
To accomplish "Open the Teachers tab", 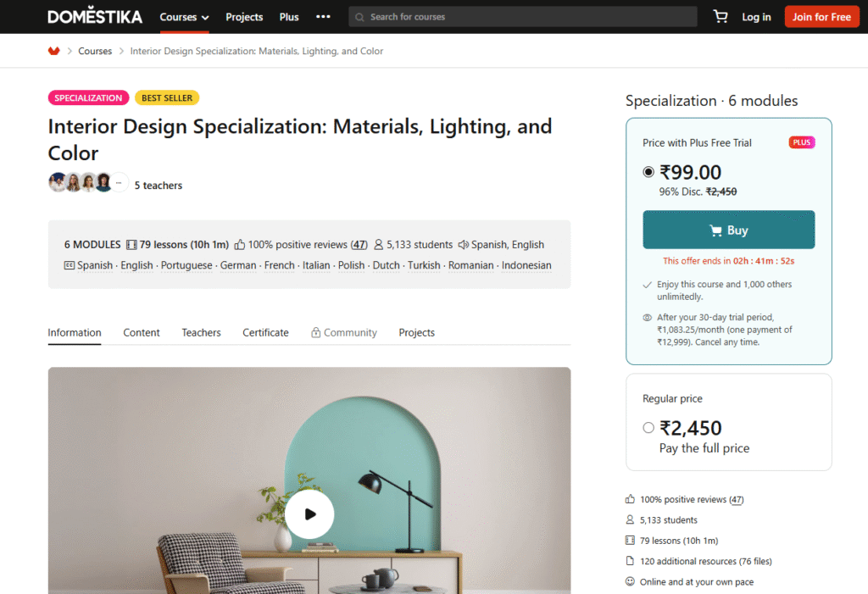I will click(x=201, y=333).
